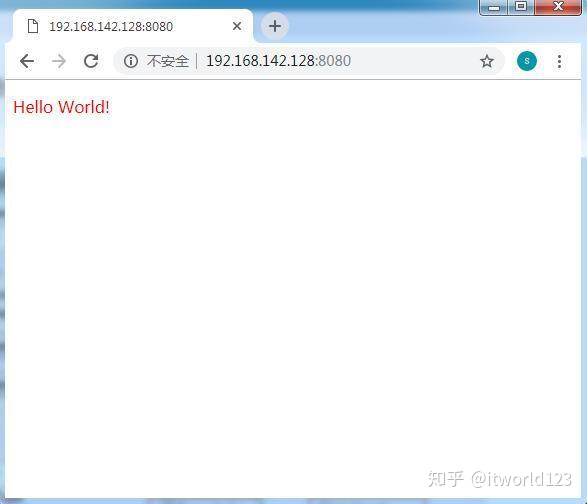Open site information via the info icon

[131, 61]
